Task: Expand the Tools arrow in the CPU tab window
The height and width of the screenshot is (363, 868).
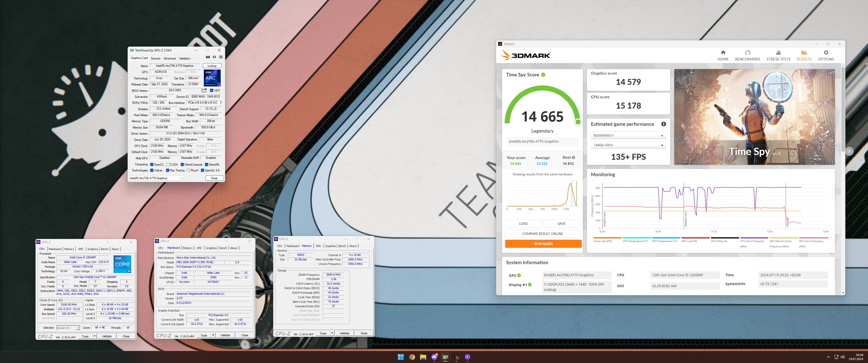Action: (94, 336)
